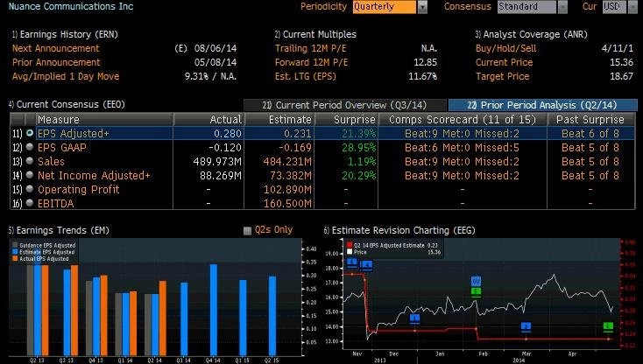643x364 pixels.
Task: Click the blue GU marker on revision chart
Action: point(476,281)
